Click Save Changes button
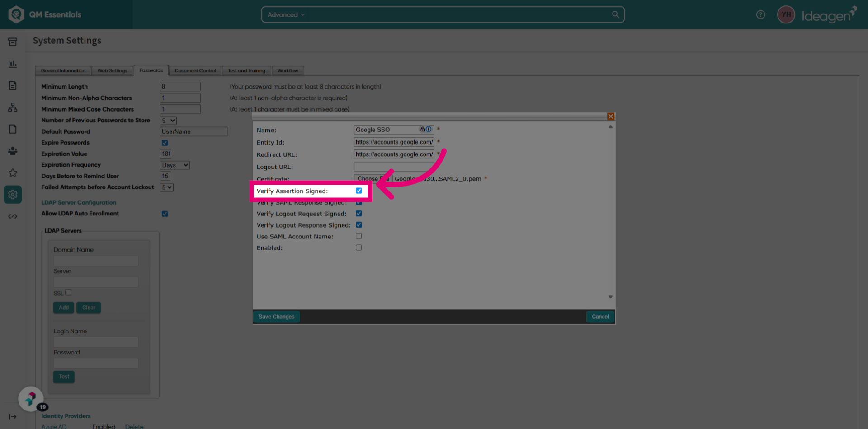Image resolution: width=868 pixels, height=429 pixels. tap(276, 317)
